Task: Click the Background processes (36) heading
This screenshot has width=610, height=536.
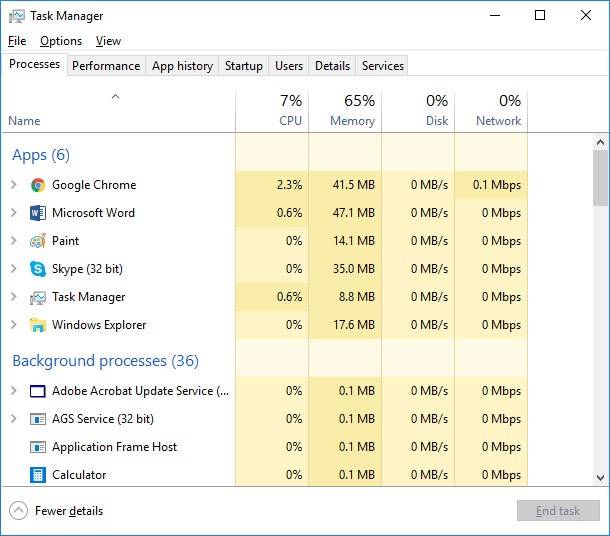Action: coord(105,361)
